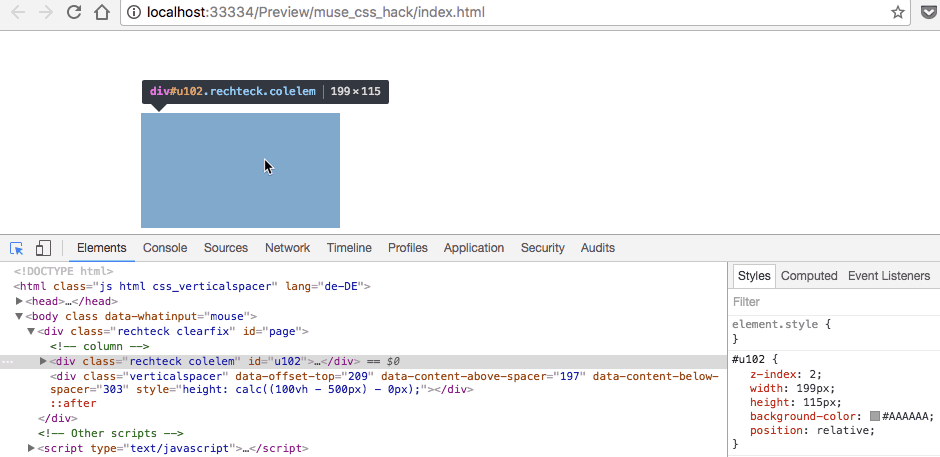Reload the page with the refresh icon
The image size is (940, 457).
coord(74,12)
